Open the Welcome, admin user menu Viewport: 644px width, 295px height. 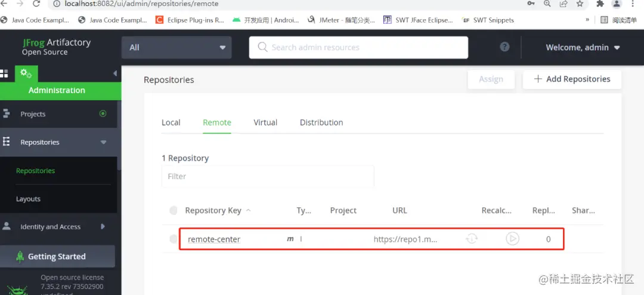tap(583, 47)
